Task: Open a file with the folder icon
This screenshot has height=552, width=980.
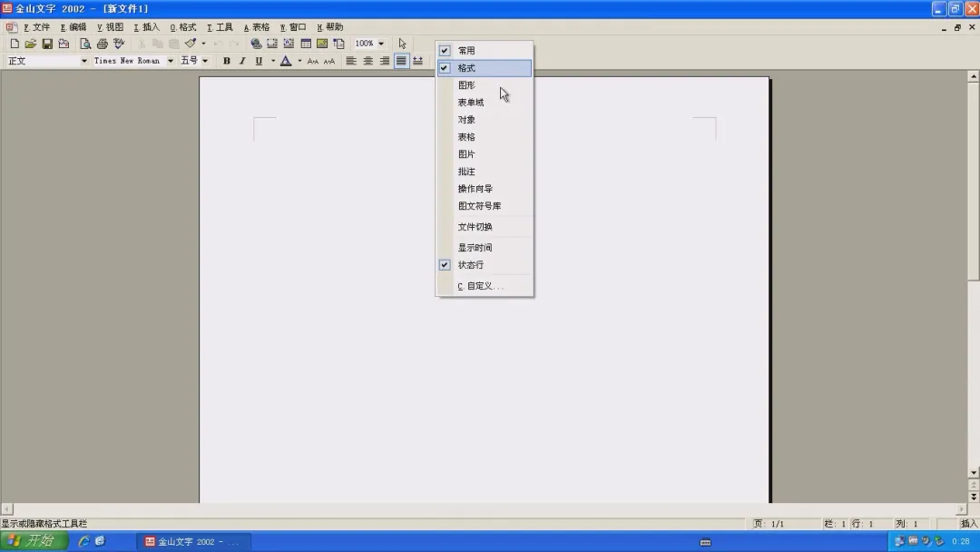Action: 31,44
